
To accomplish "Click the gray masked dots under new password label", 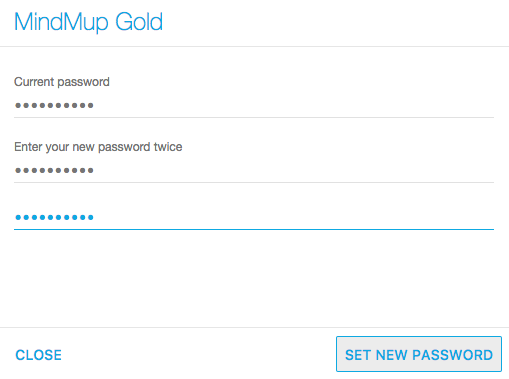I will point(54,171).
